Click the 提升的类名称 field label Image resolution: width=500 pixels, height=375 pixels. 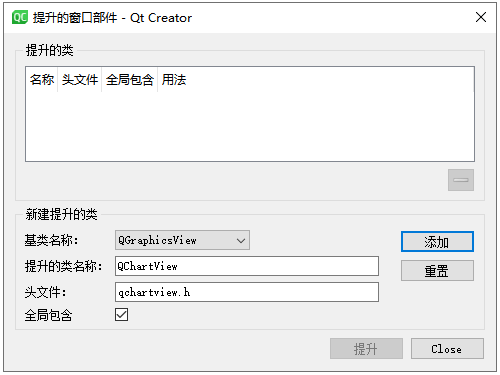(63, 266)
